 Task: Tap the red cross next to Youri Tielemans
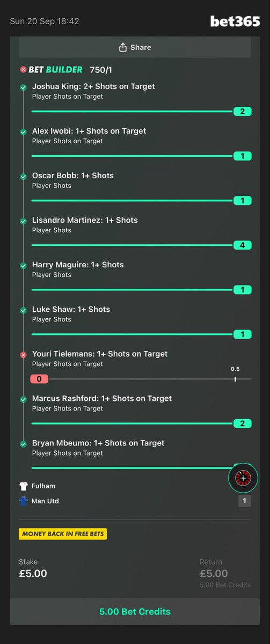(23, 355)
